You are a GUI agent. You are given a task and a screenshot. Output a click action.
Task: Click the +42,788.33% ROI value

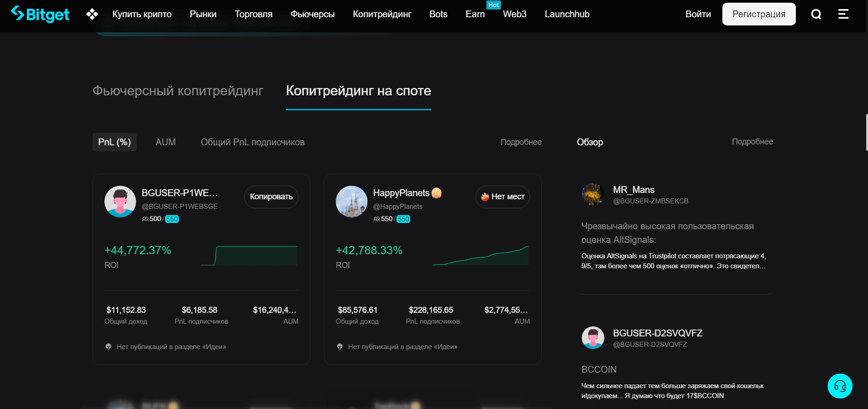[x=369, y=250]
